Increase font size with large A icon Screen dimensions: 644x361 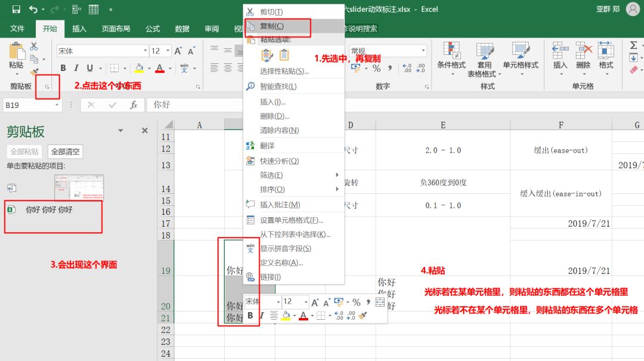(x=178, y=51)
